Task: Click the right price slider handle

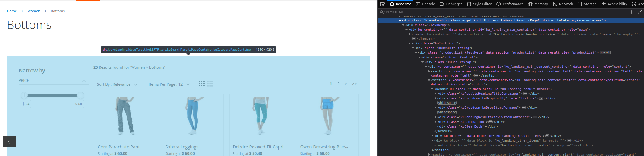Action: tap(81, 95)
